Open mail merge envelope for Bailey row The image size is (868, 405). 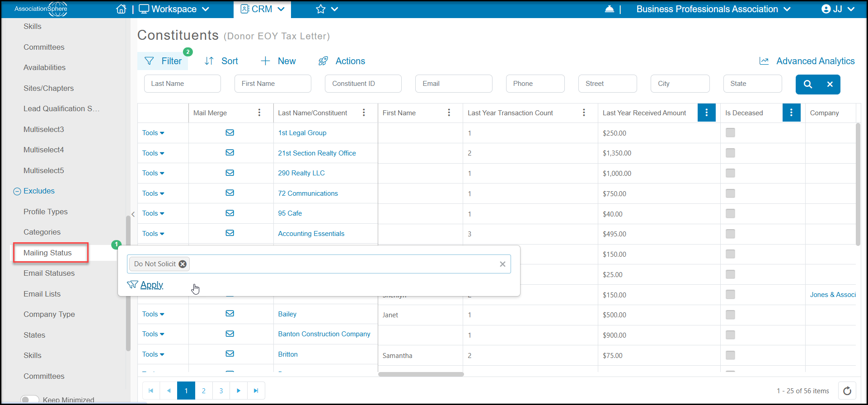click(230, 314)
